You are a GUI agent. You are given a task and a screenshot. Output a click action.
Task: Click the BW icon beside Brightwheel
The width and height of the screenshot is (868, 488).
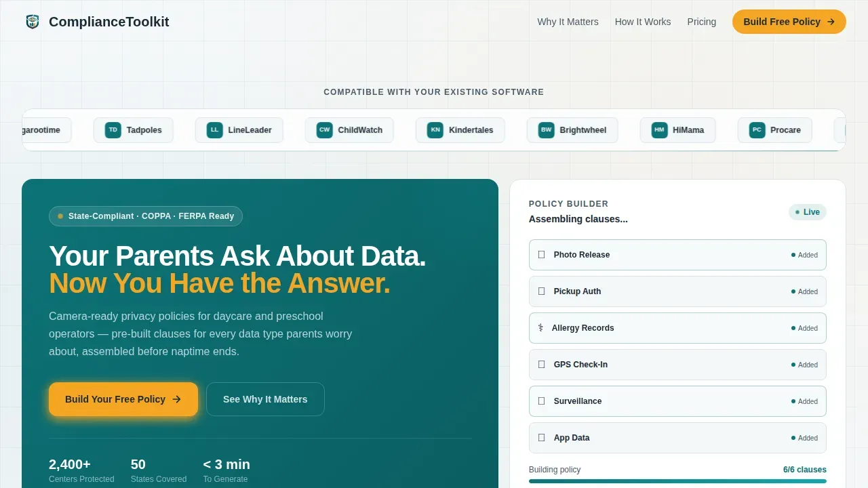(x=546, y=130)
